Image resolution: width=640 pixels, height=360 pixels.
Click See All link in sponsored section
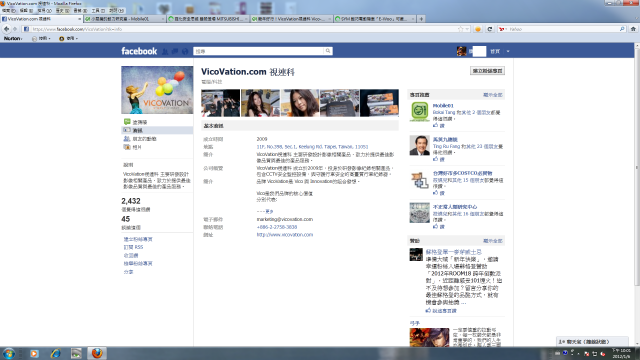[x=493, y=241]
